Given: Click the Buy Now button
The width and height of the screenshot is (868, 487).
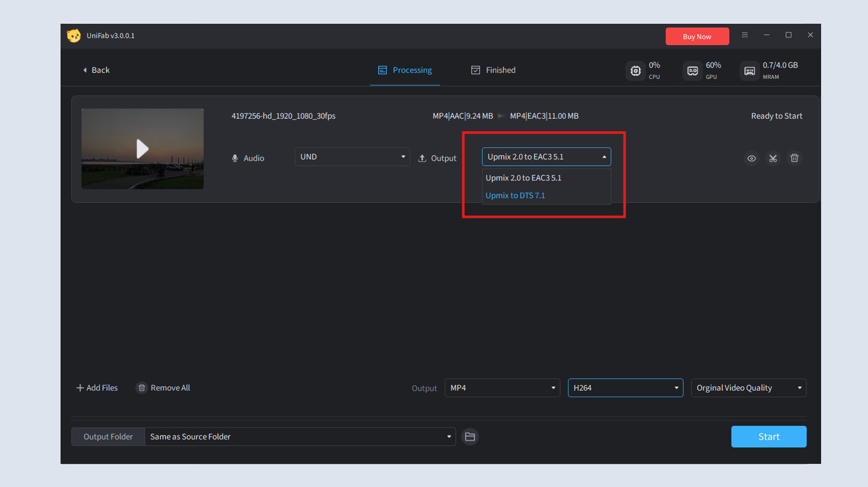Looking at the screenshot, I should pyautogui.click(x=697, y=36).
